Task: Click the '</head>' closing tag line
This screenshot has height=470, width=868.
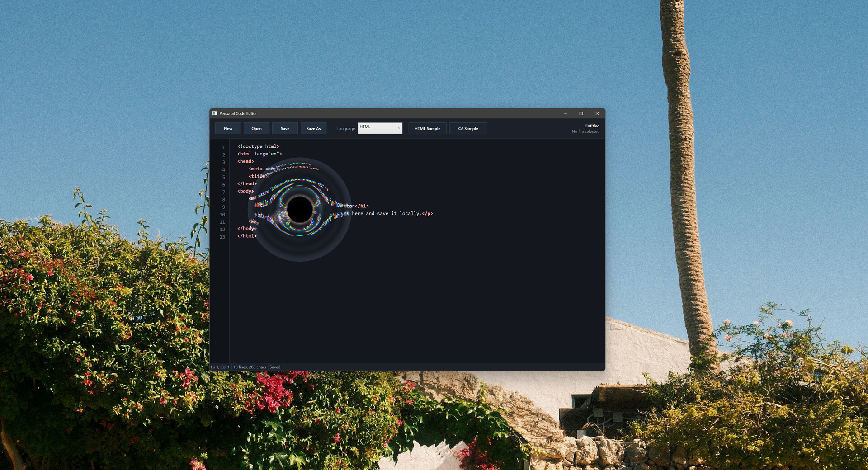Action: [x=247, y=183]
